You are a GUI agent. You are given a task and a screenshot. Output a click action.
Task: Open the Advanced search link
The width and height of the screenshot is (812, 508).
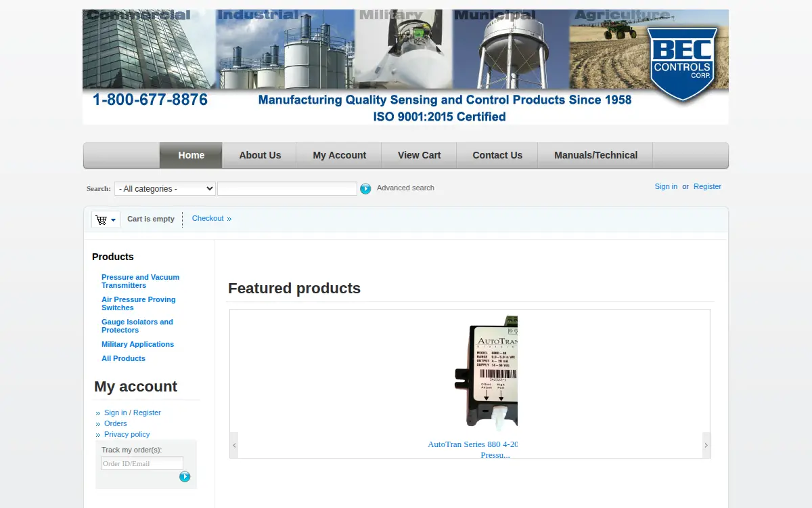click(x=405, y=188)
